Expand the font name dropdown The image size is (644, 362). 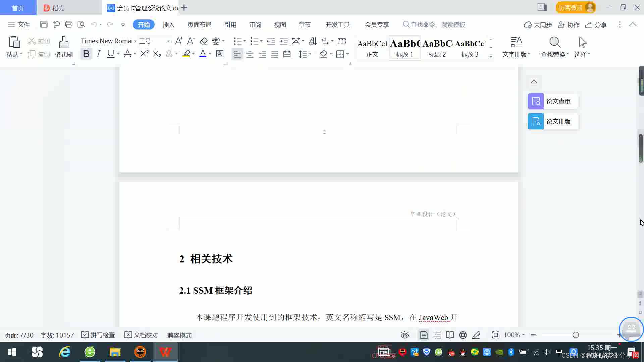(135, 41)
